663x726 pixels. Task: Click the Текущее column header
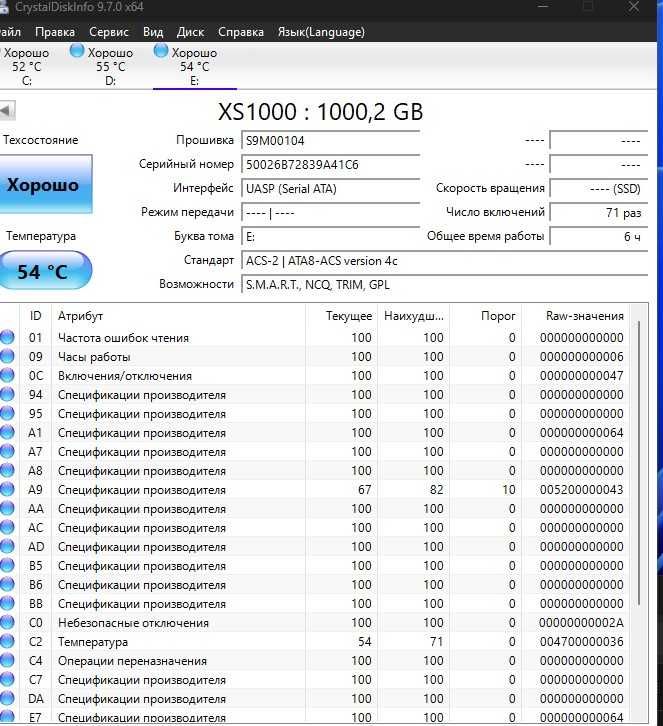pos(342,316)
